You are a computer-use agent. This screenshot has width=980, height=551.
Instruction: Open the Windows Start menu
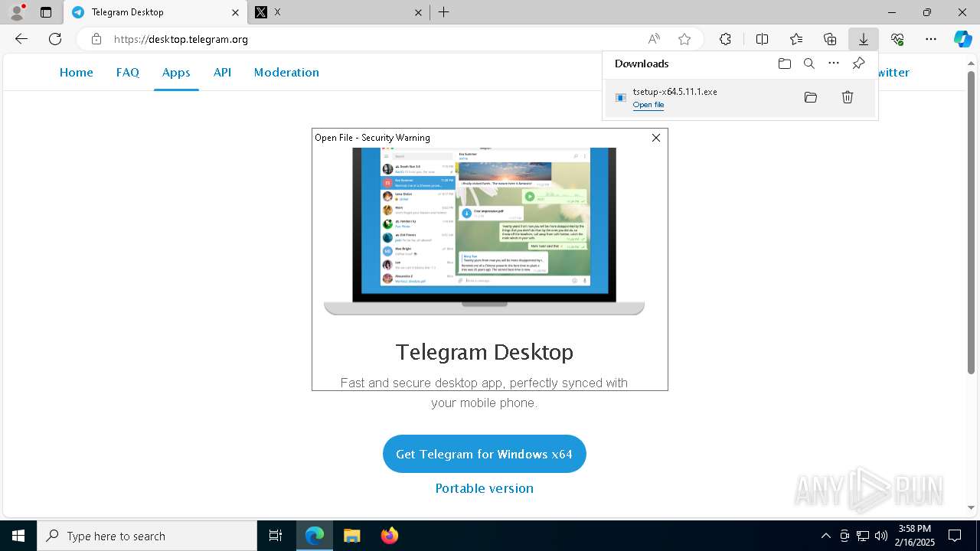pyautogui.click(x=18, y=536)
